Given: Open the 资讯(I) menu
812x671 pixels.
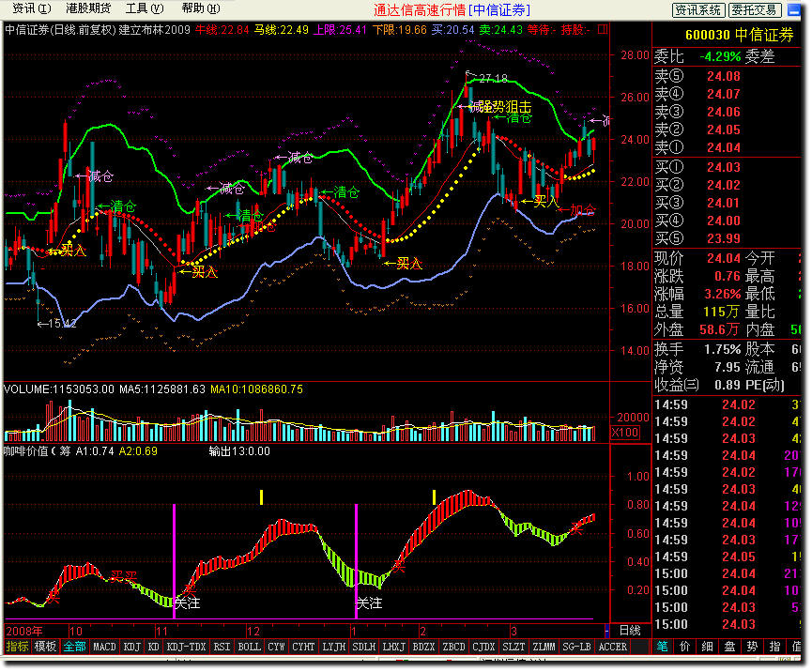Looking at the screenshot, I should [x=31, y=8].
